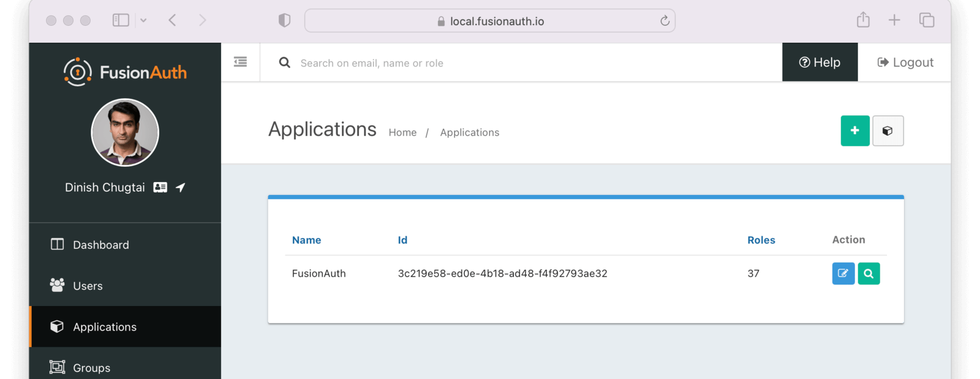Click the browser share icon

click(863, 20)
